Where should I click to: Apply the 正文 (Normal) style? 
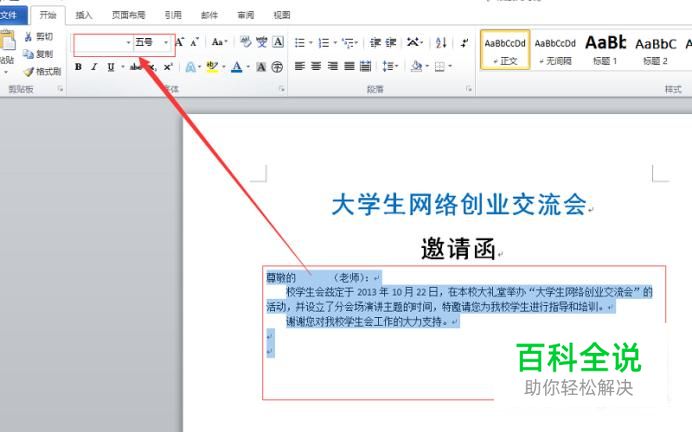pyautogui.click(x=505, y=50)
